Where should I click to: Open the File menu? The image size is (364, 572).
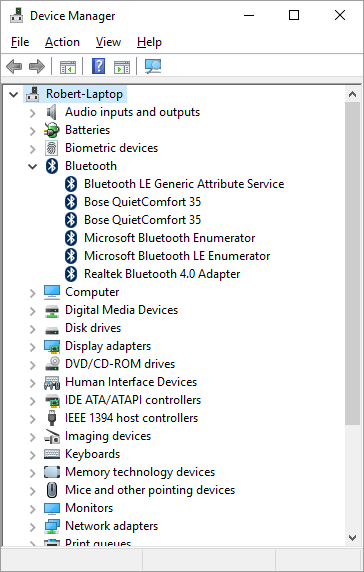coord(20,42)
